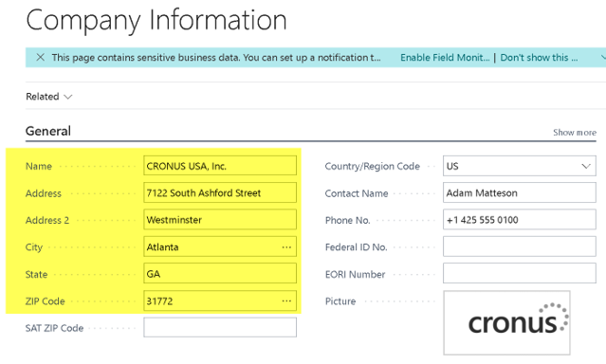Click the SAT ZIP Code label
The width and height of the screenshot is (606, 364).
(x=54, y=328)
